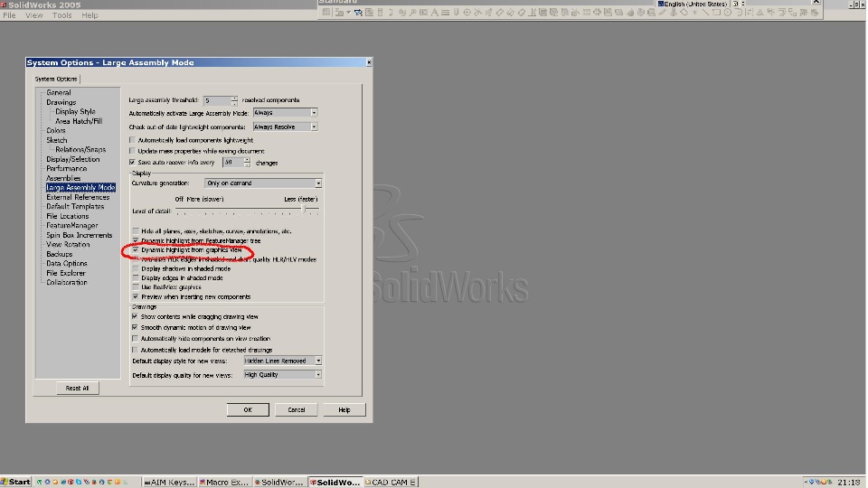The width and height of the screenshot is (868, 488).
Task: Click the OK button
Action: [x=248, y=409]
